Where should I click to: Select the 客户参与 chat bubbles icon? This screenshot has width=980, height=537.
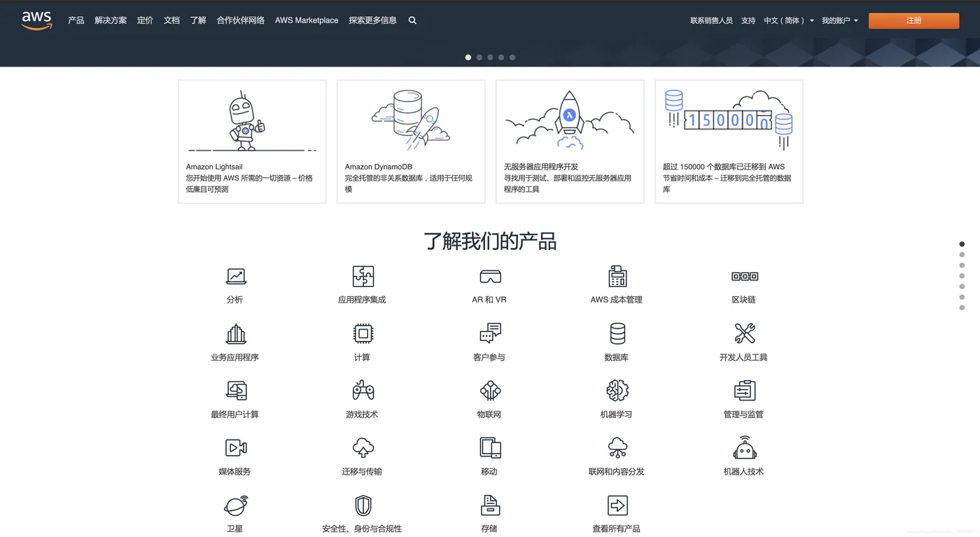pyautogui.click(x=490, y=333)
